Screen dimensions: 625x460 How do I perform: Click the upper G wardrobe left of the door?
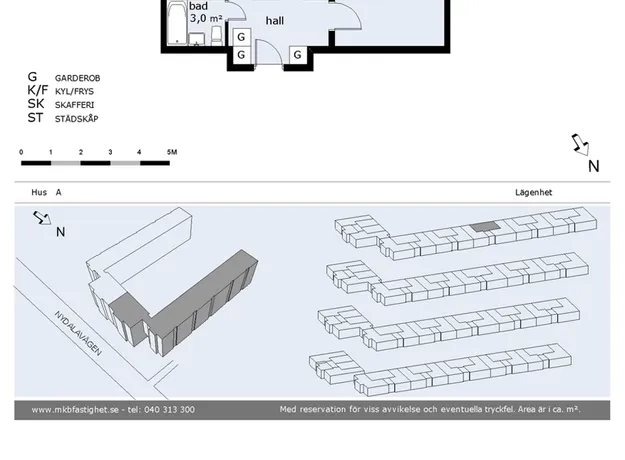tap(241, 37)
